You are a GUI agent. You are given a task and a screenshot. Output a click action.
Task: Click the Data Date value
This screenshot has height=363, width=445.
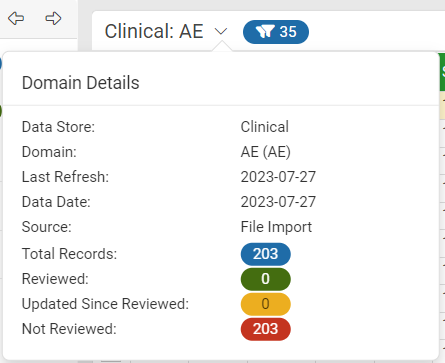(278, 202)
